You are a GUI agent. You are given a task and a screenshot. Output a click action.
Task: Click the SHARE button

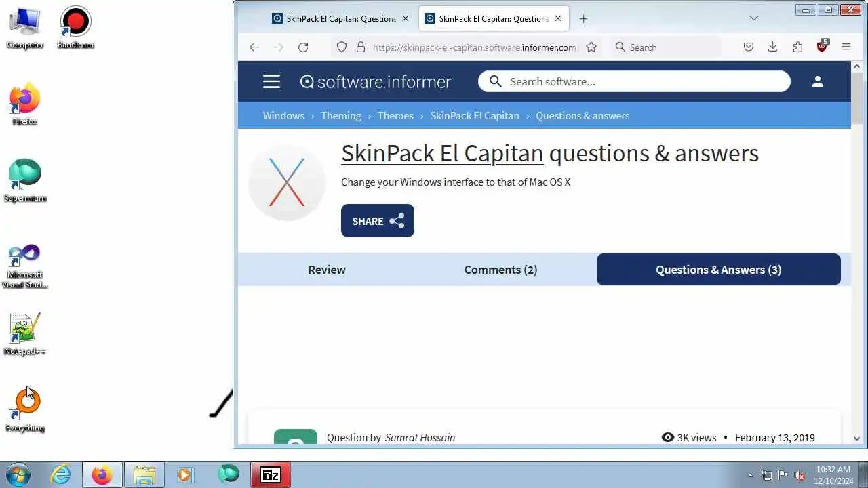[x=378, y=221]
